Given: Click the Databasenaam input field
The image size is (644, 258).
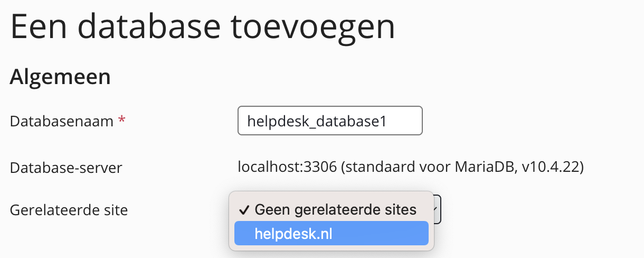Looking at the screenshot, I should [330, 121].
